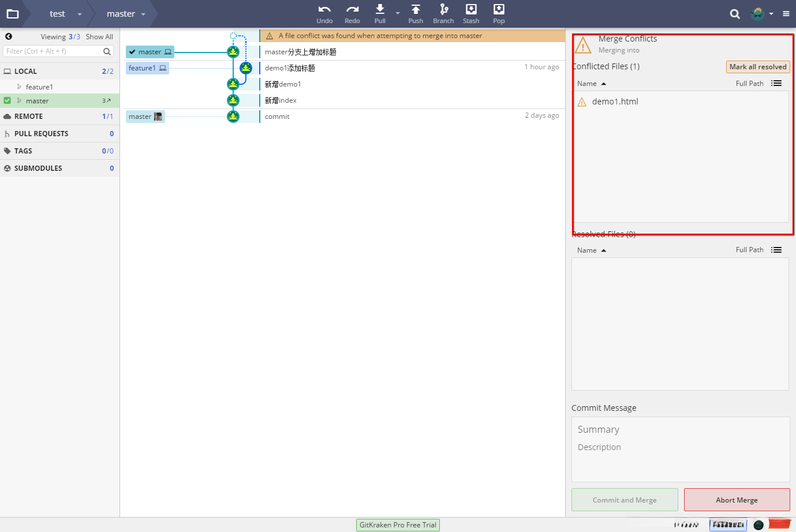
Task: Collapse the LOCAL section
Action: pyautogui.click(x=59, y=71)
